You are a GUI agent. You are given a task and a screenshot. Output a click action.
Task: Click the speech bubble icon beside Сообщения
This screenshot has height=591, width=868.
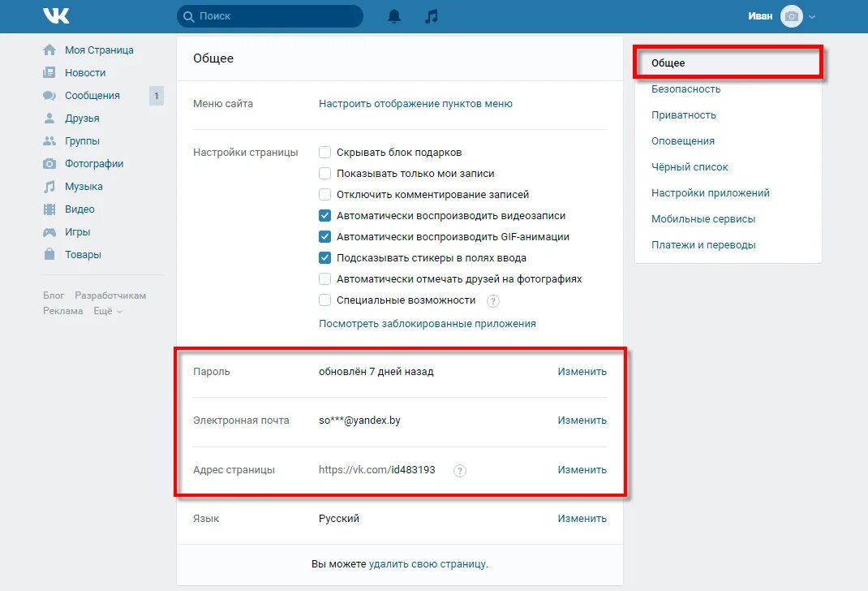click(49, 95)
